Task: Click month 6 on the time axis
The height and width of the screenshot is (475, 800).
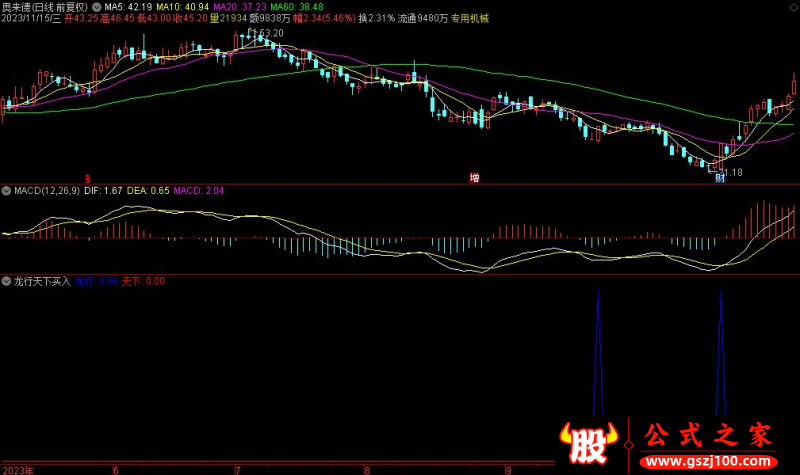Action: point(116,470)
